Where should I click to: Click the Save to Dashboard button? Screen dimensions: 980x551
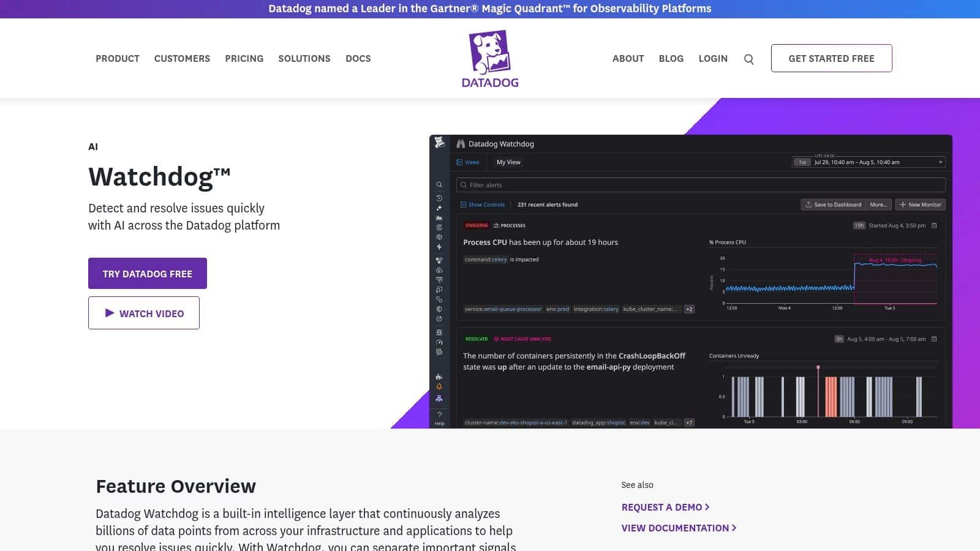pyautogui.click(x=833, y=204)
